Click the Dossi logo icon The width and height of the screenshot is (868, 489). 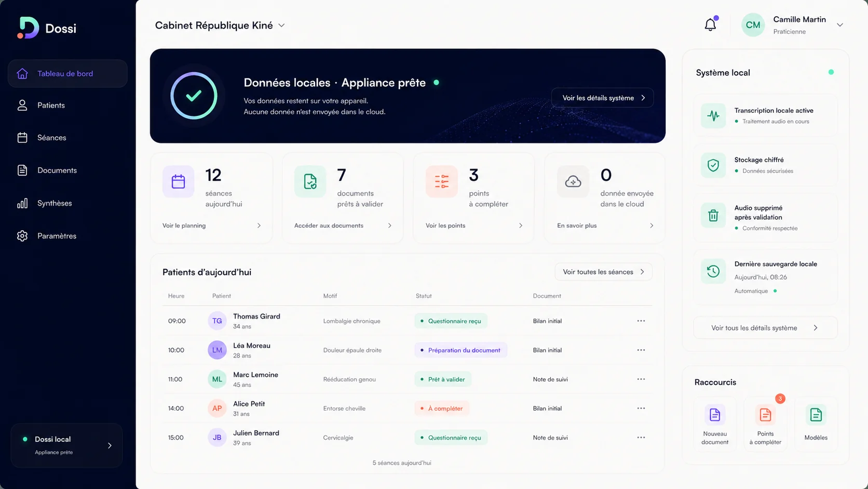[28, 28]
